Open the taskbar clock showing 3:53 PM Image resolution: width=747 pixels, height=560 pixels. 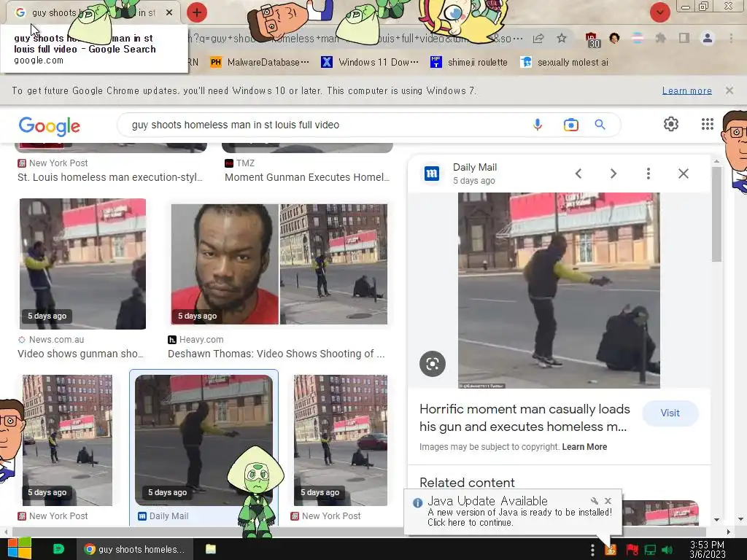pyautogui.click(x=707, y=549)
